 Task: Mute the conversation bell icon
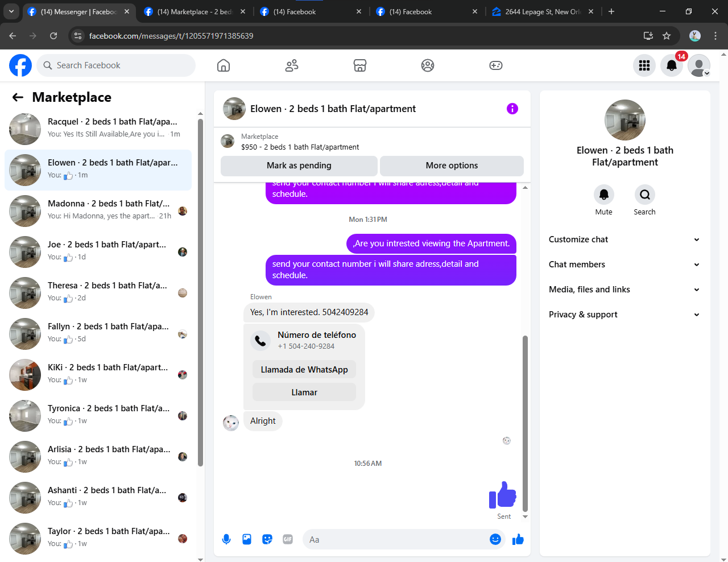point(604,195)
